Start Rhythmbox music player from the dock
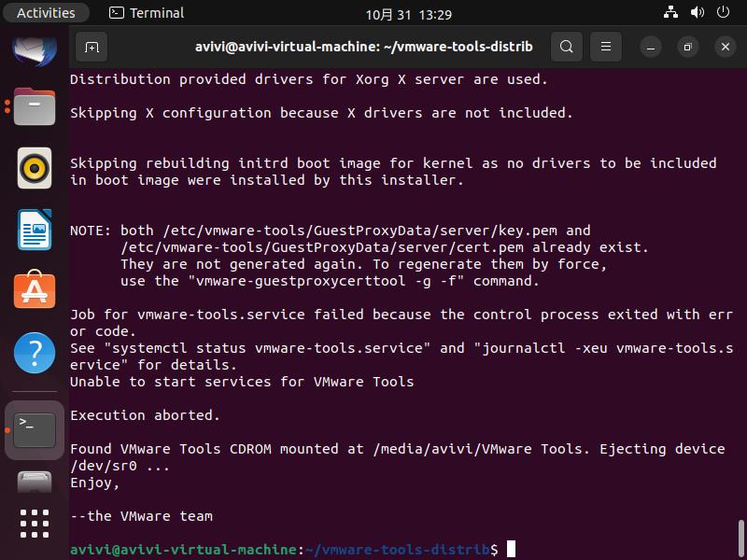The image size is (747, 560). 35,168
